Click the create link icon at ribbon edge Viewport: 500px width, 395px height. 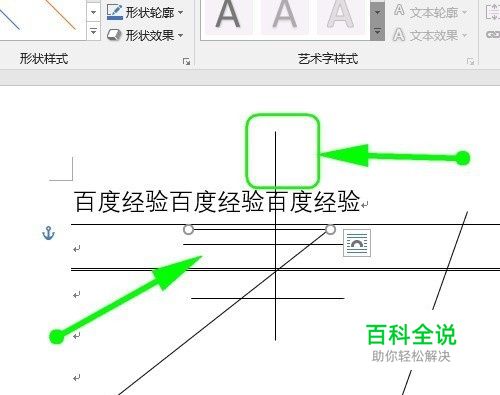(x=493, y=34)
